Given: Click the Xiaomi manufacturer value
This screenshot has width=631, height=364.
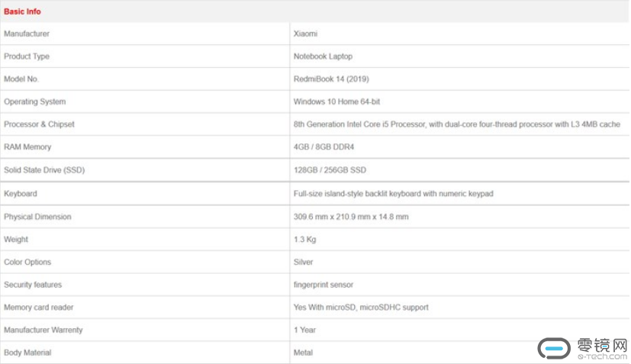Looking at the screenshot, I should tap(305, 34).
